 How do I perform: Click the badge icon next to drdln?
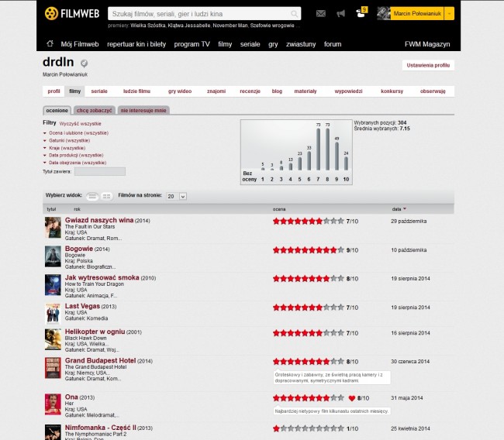tap(84, 64)
